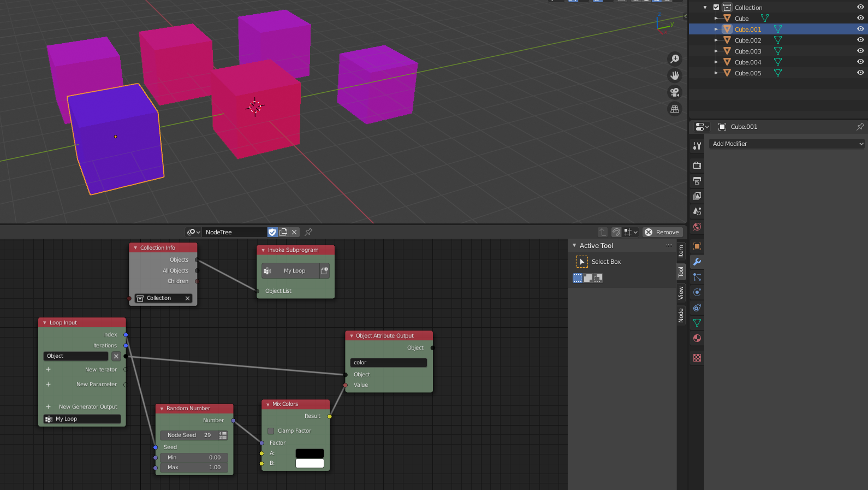This screenshot has height=490, width=868.
Task: Collapse the Loop Input node
Action: point(45,323)
